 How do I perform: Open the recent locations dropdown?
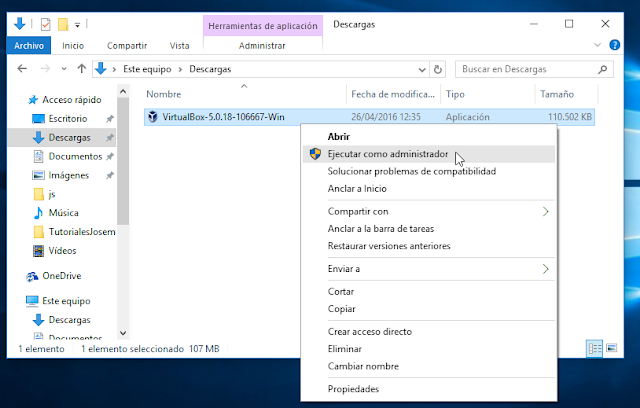[x=64, y=69]
